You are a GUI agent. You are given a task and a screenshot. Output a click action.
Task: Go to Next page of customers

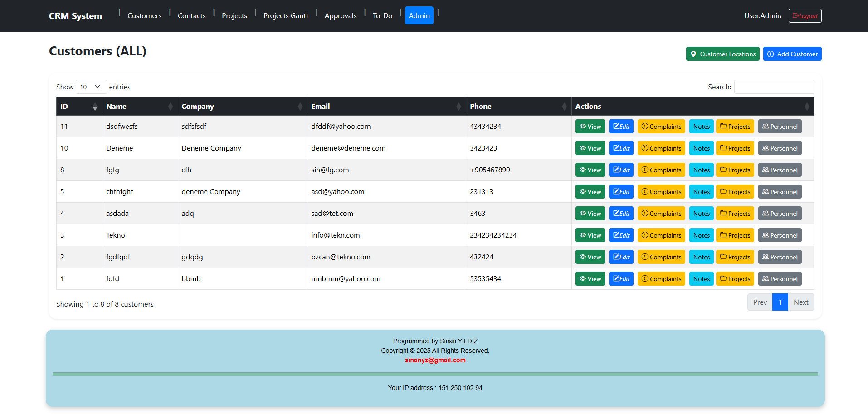coord(801,302)
